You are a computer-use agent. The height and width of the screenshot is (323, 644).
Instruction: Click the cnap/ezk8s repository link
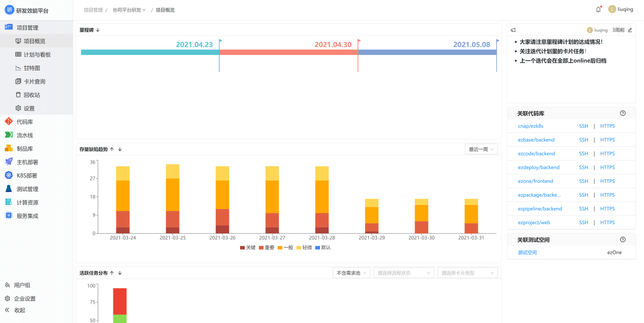(x=531, y=126)
